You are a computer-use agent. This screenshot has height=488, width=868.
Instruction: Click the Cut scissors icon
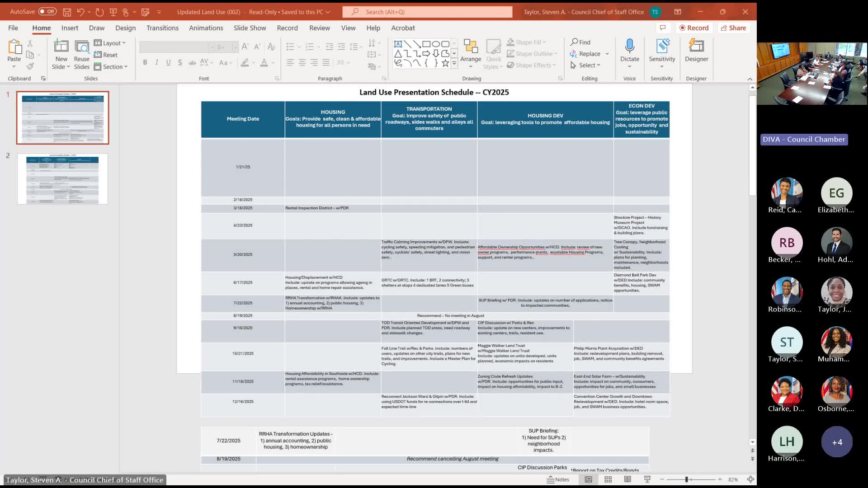(30, 43)
